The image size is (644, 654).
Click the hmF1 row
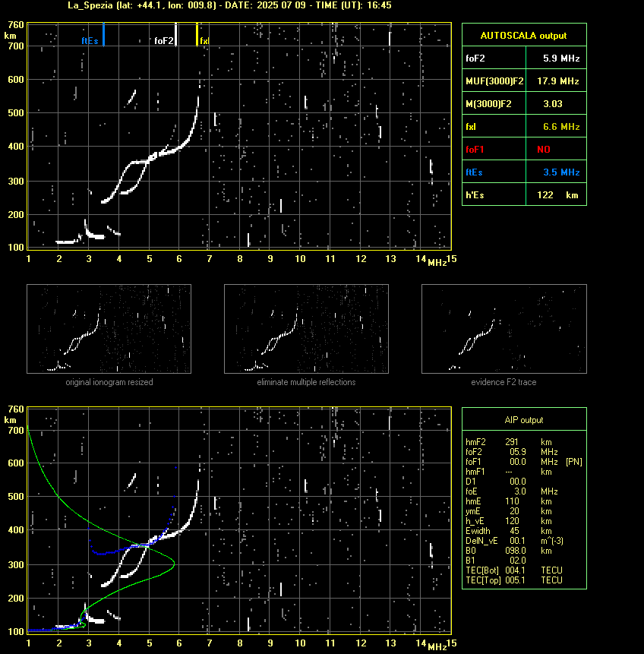click(509, 472)
